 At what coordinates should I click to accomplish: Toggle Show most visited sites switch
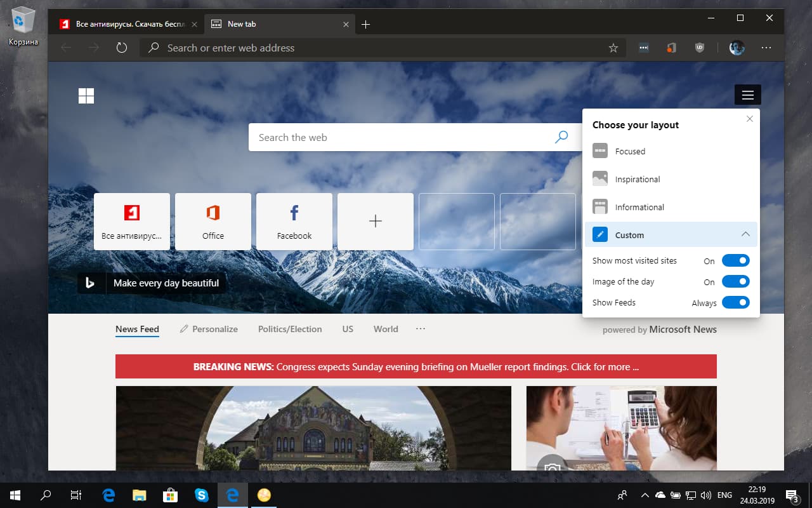coord(736,260)
